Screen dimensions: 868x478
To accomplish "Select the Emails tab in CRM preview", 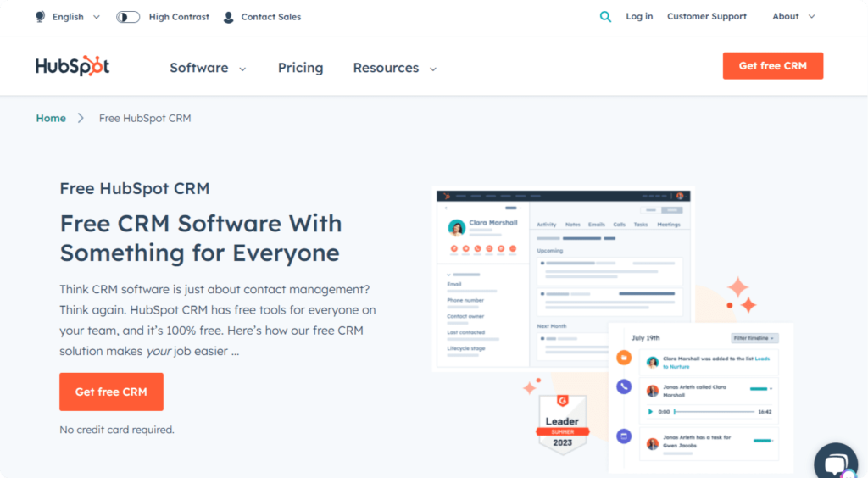I will coord(596,225).
